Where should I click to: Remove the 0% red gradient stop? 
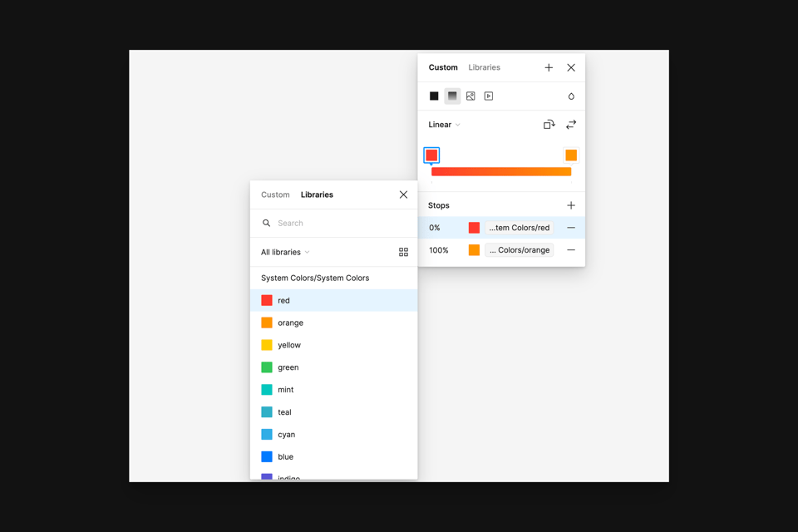pos(571,228)
